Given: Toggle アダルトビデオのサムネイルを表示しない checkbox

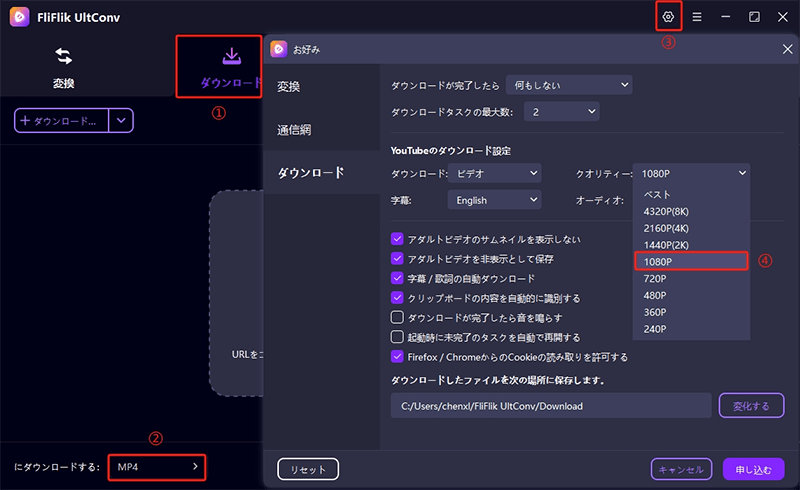Looking at the screenshot, I should 397,239.
